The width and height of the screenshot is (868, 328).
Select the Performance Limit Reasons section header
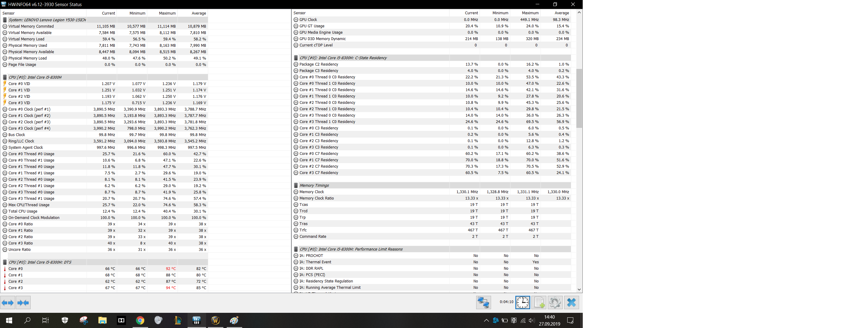click(432, 249)
